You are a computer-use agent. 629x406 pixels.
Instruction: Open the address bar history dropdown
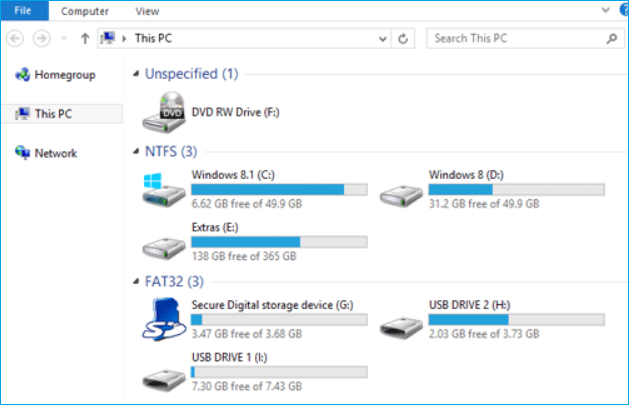pyautogui.click(x=382, y=39)
